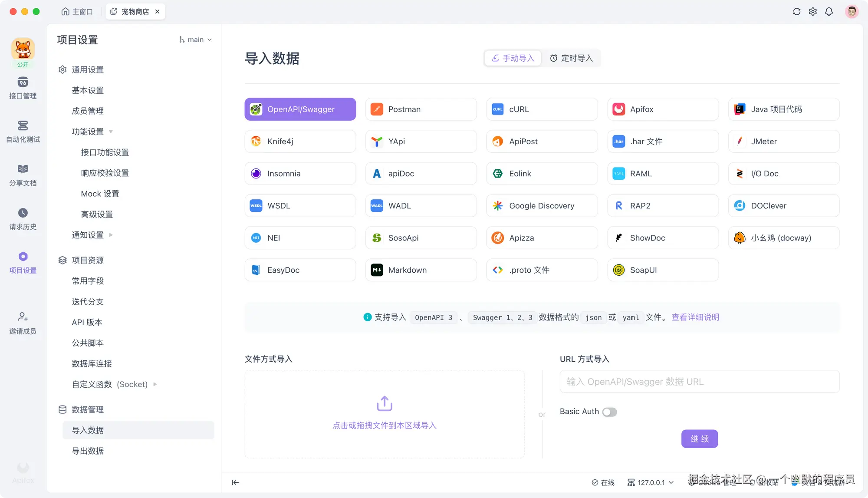Image resolution: width=868 pixels, height=498 pixels.
Task: Select .proto 文件 import format
Action: coord(542,270)
